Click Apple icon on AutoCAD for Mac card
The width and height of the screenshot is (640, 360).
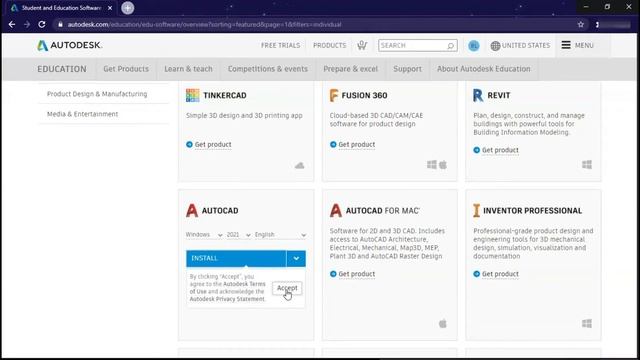point(443,324)
